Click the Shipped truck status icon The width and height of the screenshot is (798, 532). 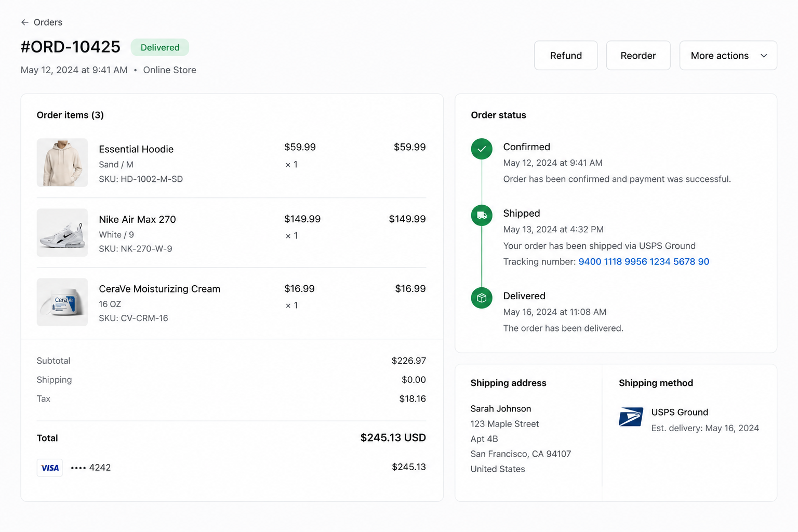(x=482, y=215)
